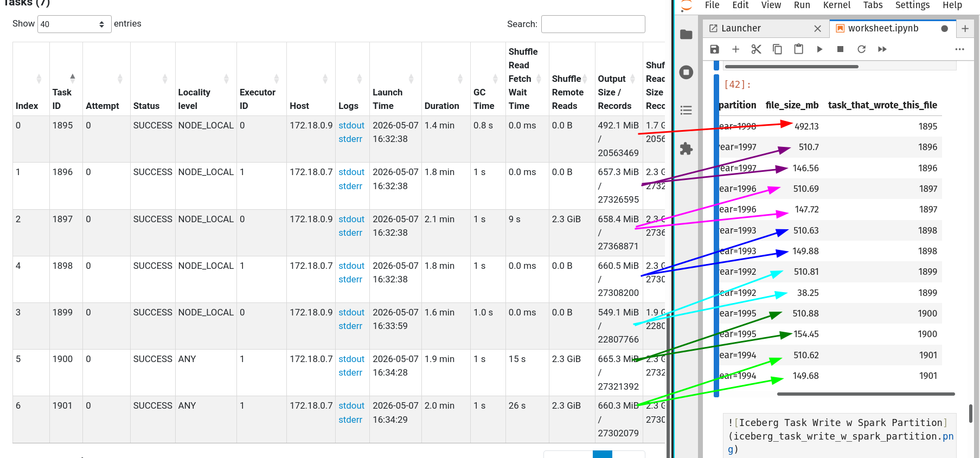This screenshot has height=458, width=980.
Task: Open the Edit menu
Action: click(x=740, y=5)
